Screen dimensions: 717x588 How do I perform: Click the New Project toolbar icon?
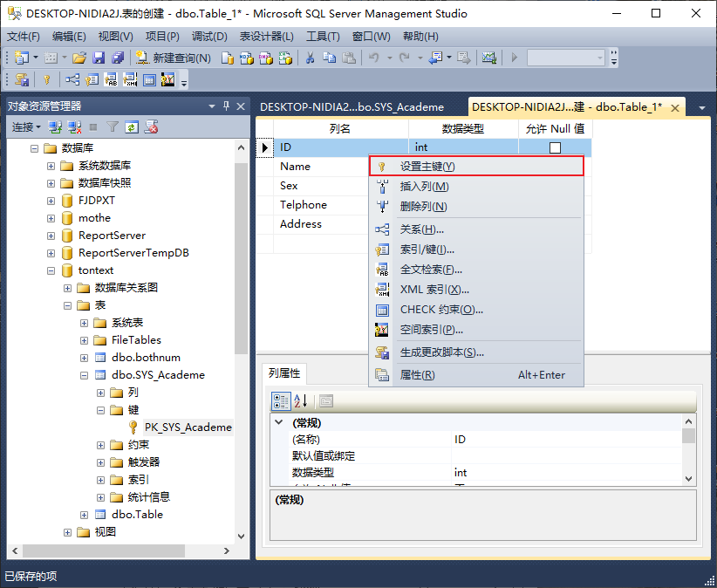click(x=21, y=58)
